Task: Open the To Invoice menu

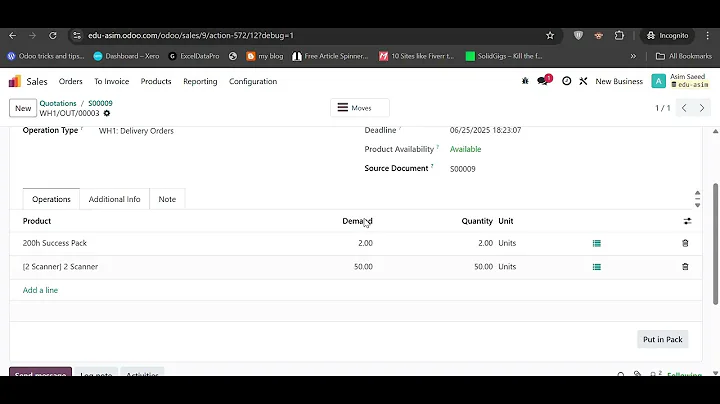Action: [x=112, y=81]
